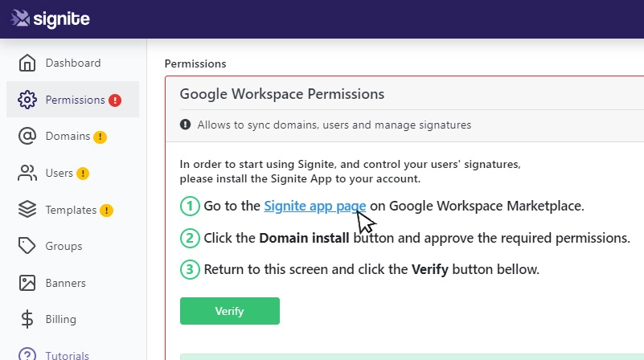The width and height of the screenshot is (644, 360).
Task: Click 'Allows to sync domains, users and manage signatures' text
Action: 334,125
